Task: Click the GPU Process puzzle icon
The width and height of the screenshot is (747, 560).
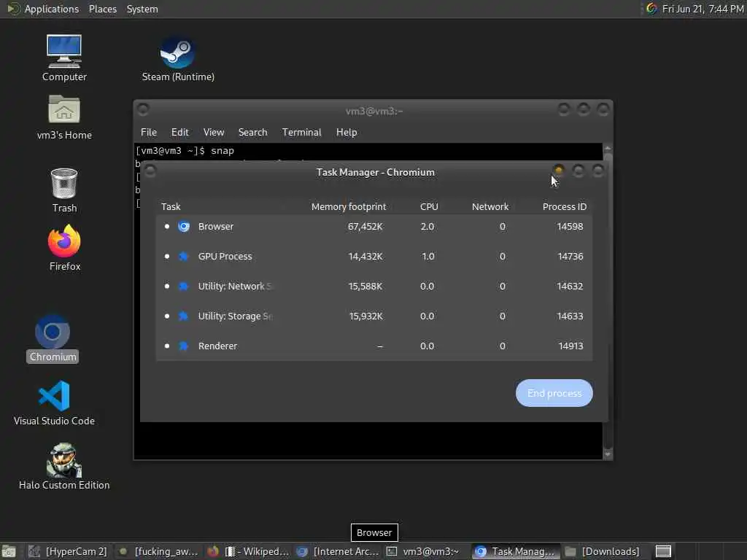Action: click(x=183, y=256)
